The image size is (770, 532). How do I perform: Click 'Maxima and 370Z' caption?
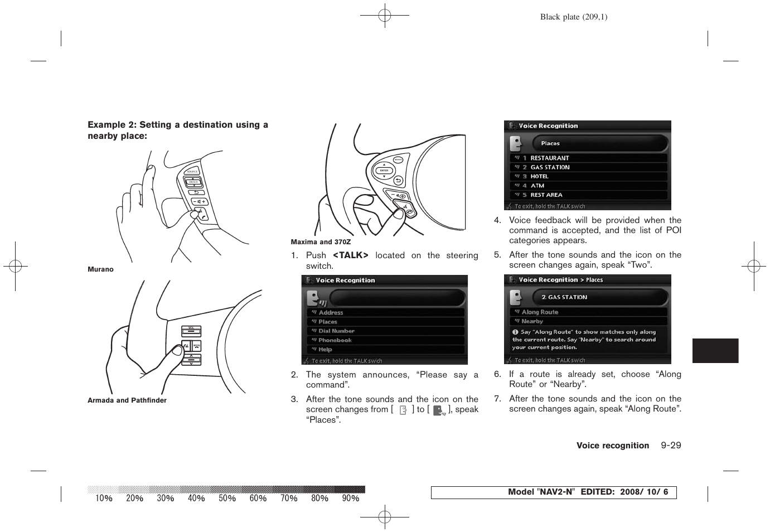321,242
